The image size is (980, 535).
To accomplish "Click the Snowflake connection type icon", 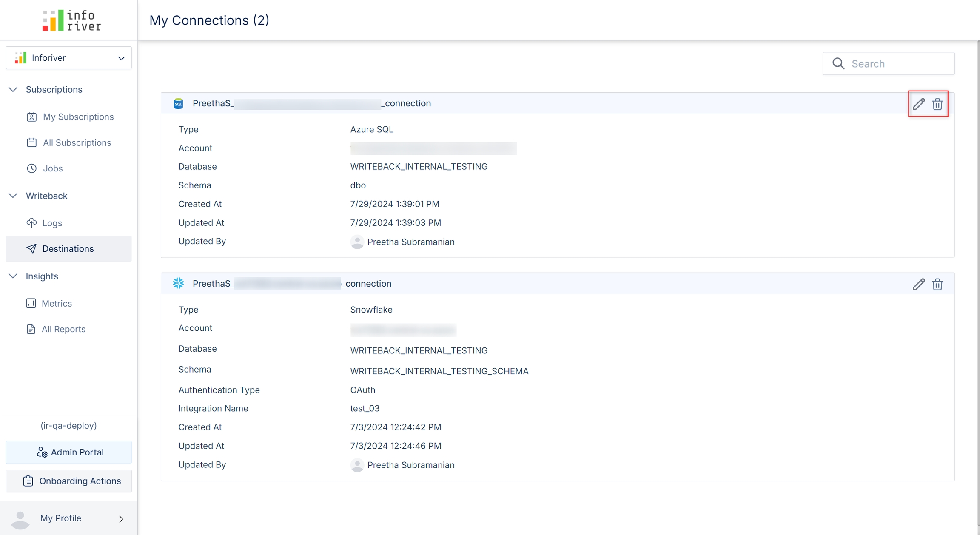I will pyautogui.click(x=178, y=283).
